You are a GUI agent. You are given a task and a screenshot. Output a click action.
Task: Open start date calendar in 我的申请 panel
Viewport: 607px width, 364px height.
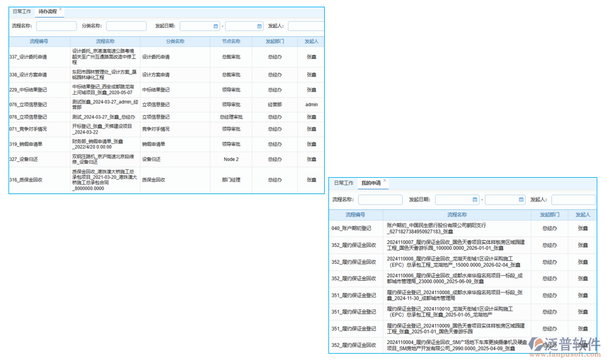pos(475,200)
